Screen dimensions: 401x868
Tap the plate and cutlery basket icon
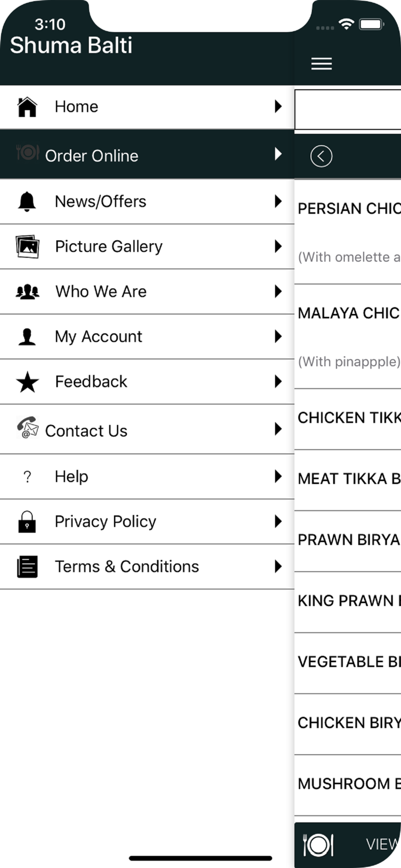tap(318, 845)
